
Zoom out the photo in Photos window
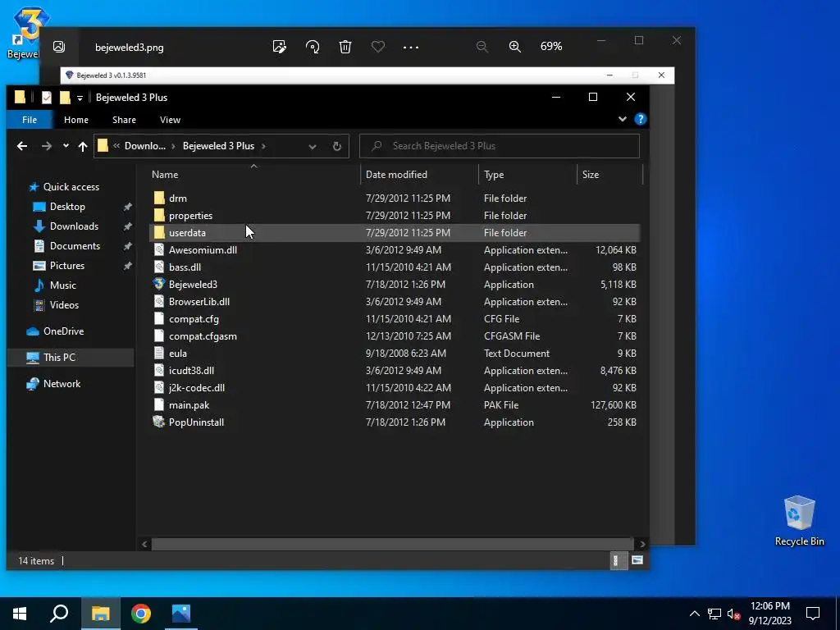pyautogui.click(x=482, y=47)
